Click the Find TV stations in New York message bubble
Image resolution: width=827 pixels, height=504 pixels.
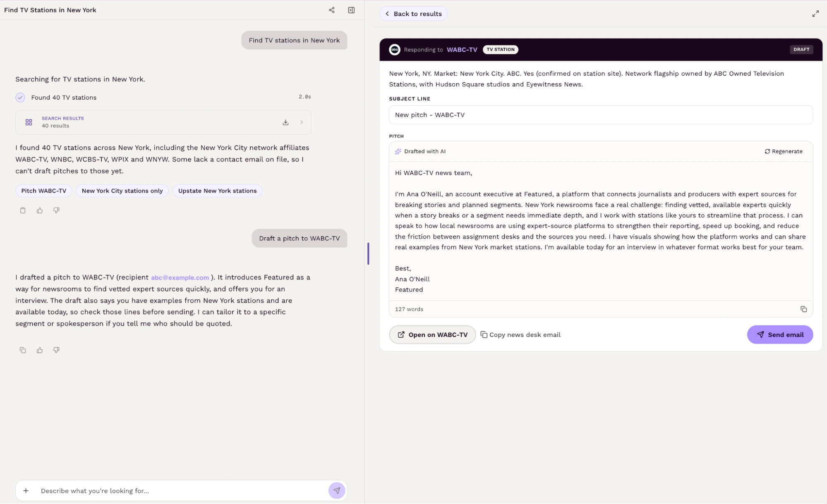(294, 41)
